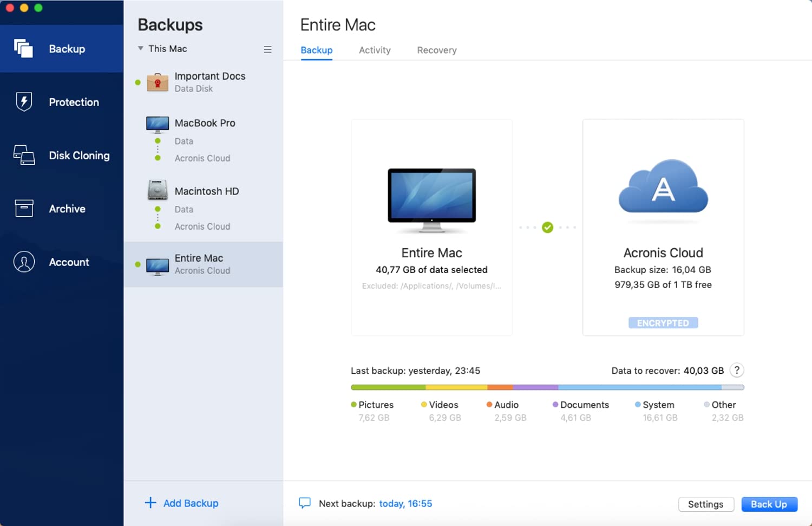The image size is (812, 526).
Task: Collapse the This Mac group
Action: click(x=141, y=49)
